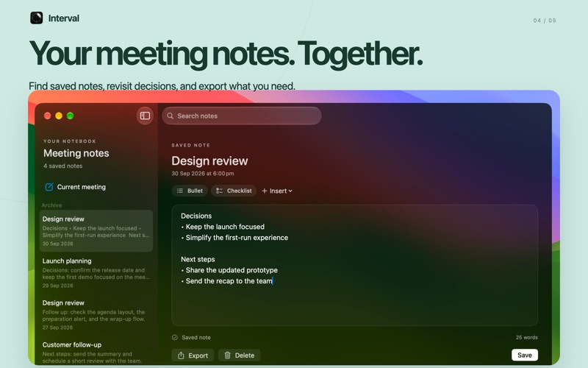Viewport: 588px width, 368px height.
Task: Click the 'Saved note' status text
Action: (196, 338)
